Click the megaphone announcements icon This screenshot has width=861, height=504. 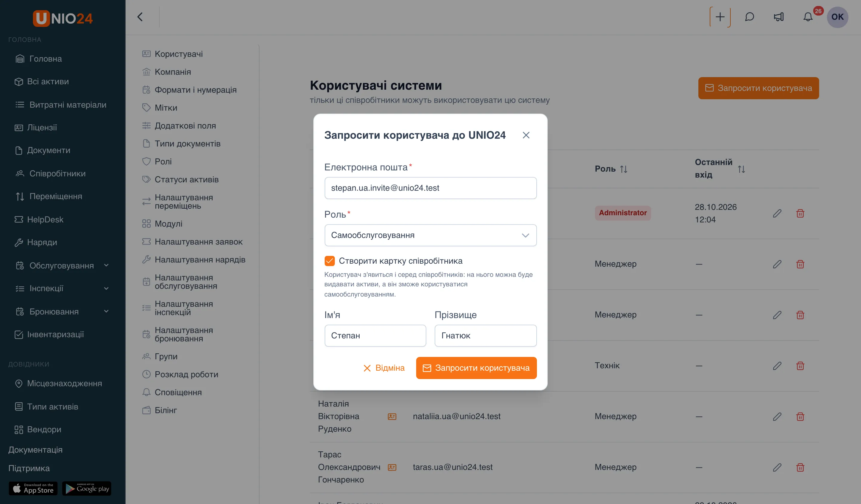(x=779, y=17)
